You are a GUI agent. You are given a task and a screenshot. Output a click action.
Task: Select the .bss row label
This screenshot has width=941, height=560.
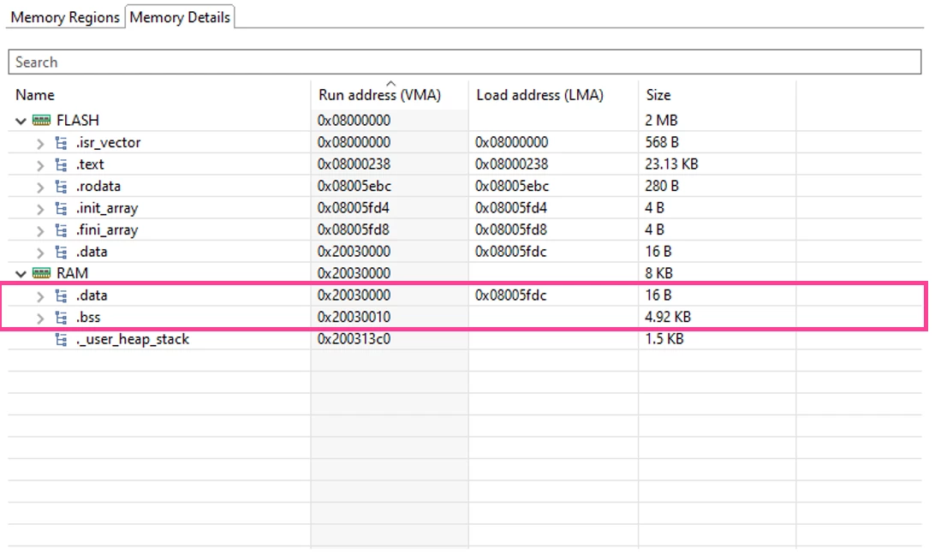click(x=88, y=317)
